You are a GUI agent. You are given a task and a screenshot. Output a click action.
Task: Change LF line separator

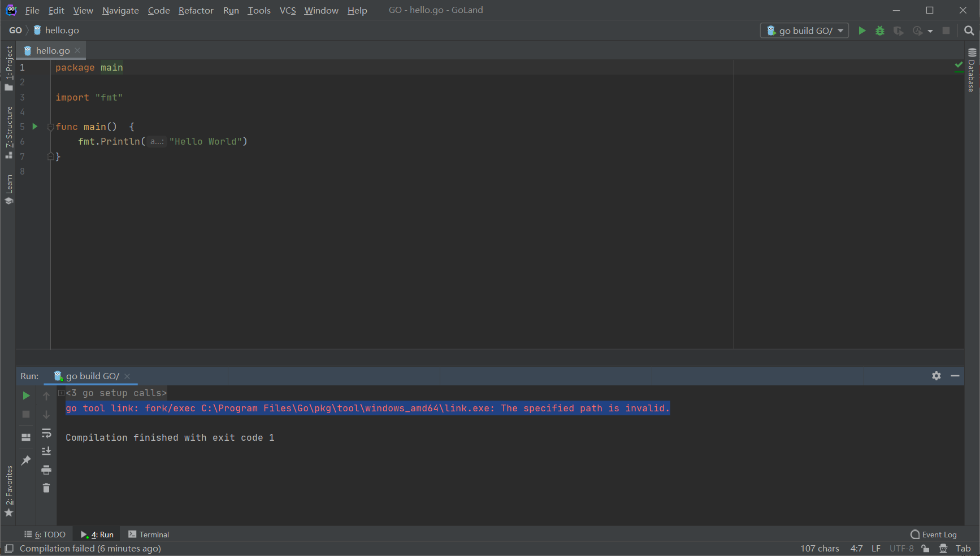[x=876, y=549]
